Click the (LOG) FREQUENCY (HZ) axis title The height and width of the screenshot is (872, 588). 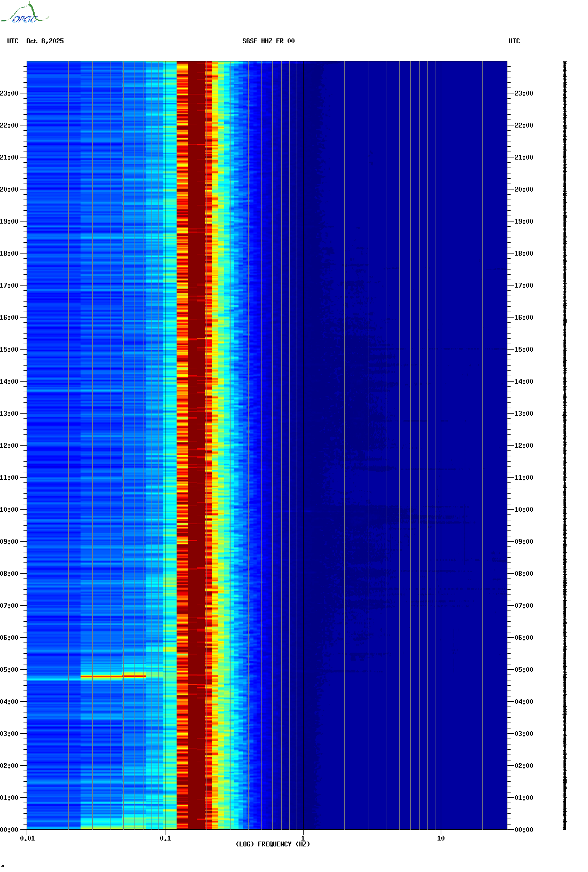coord(273,844)
